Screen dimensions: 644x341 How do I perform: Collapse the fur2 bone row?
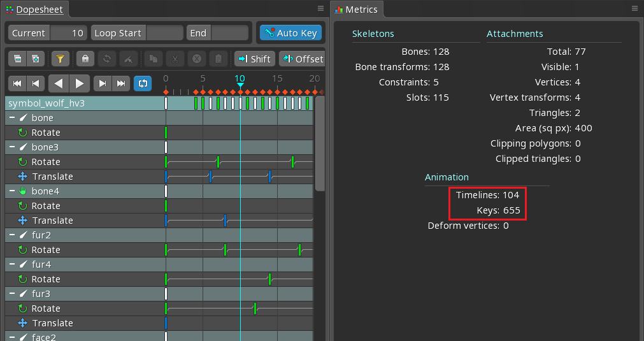pyautogui.click(x=12, y=235)
